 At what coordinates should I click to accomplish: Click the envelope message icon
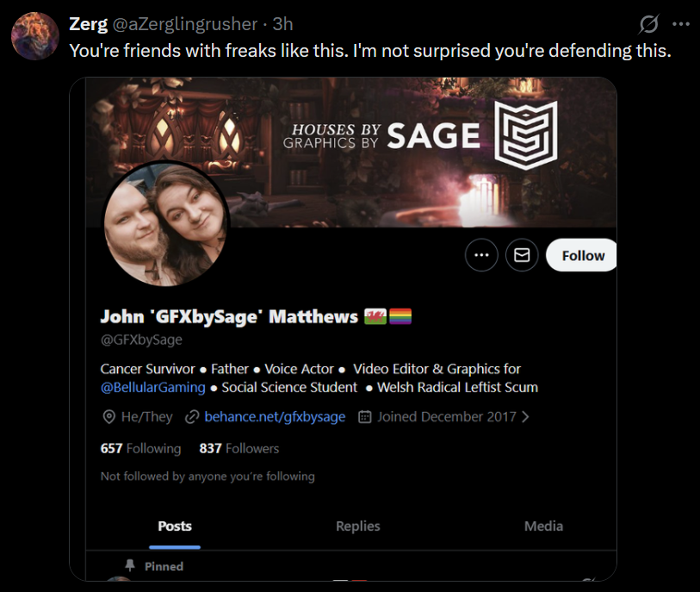click(x=522, y=255)
